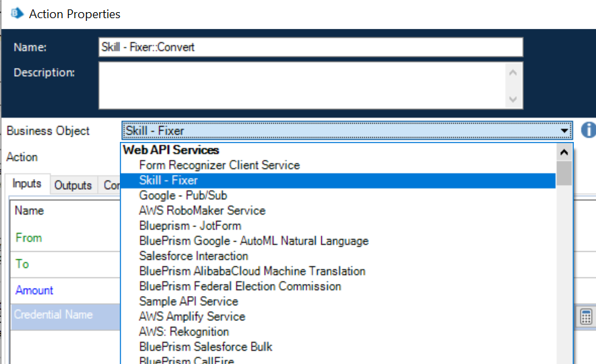Choose Google - Pub/Sub from the list
The image size is (596, 364).
click(x=338, y=196)
